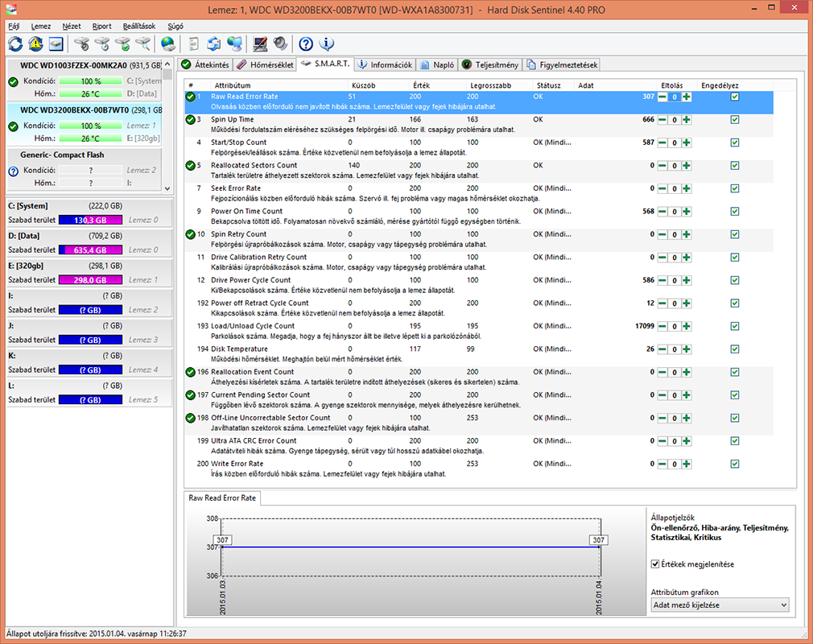Click green check icon on Spin Up Time row

click(190, 120)
